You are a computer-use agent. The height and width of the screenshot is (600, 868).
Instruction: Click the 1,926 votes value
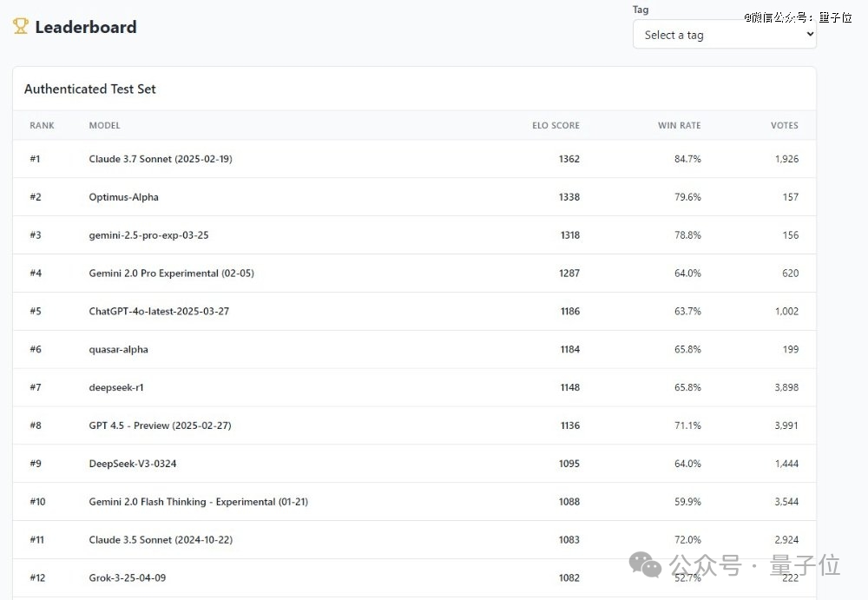pyautogui.click(x=786, y=159)
